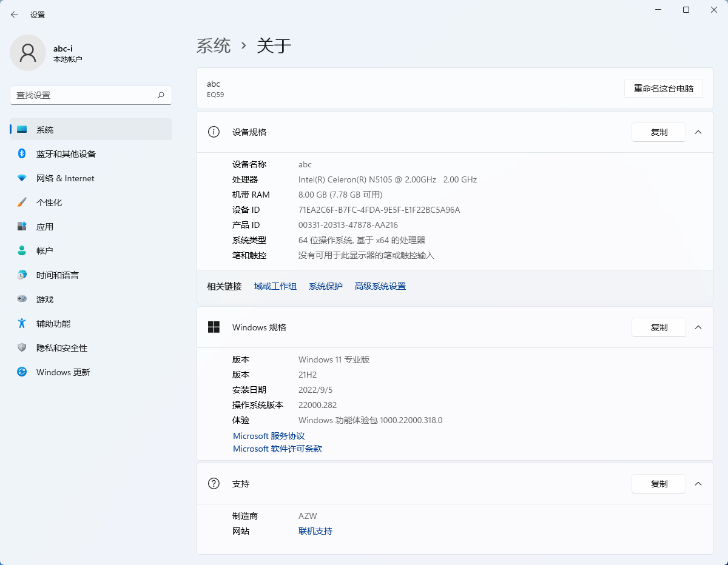Collapse the device specifications section

(698, 132)
